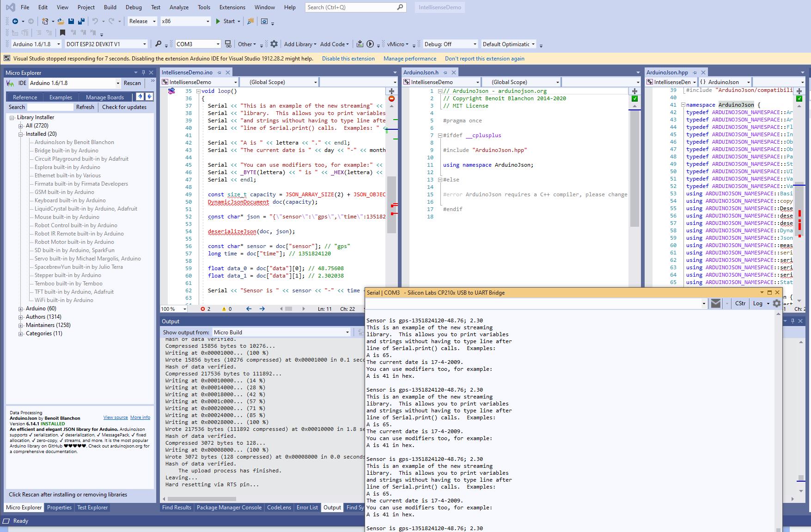Click the toolbar icon right of Find in Files
Image resolution: width=811 pixels, height=532 pixels.
(264, 21)
